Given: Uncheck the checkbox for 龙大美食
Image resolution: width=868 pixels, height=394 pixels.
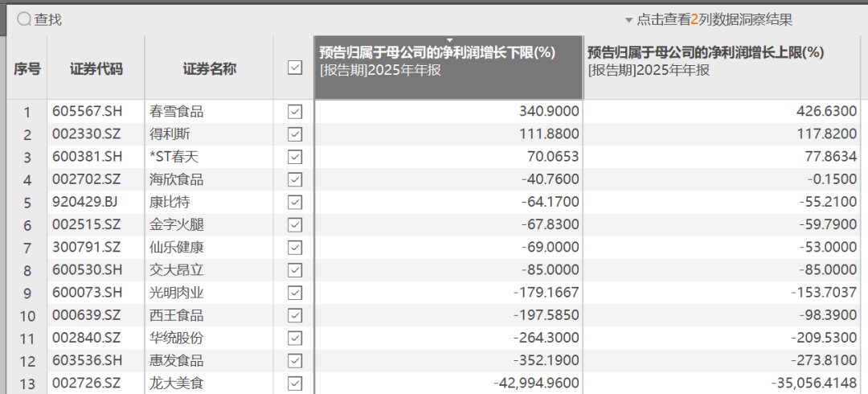Looking at the screenshot, I should click(x=294, y=383).
